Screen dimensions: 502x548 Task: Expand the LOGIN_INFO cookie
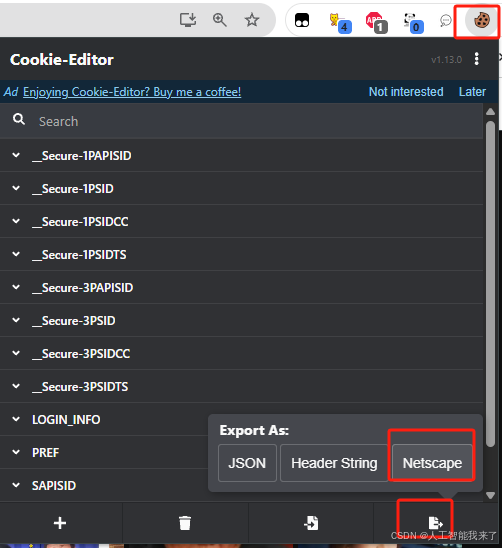[104, 419]
